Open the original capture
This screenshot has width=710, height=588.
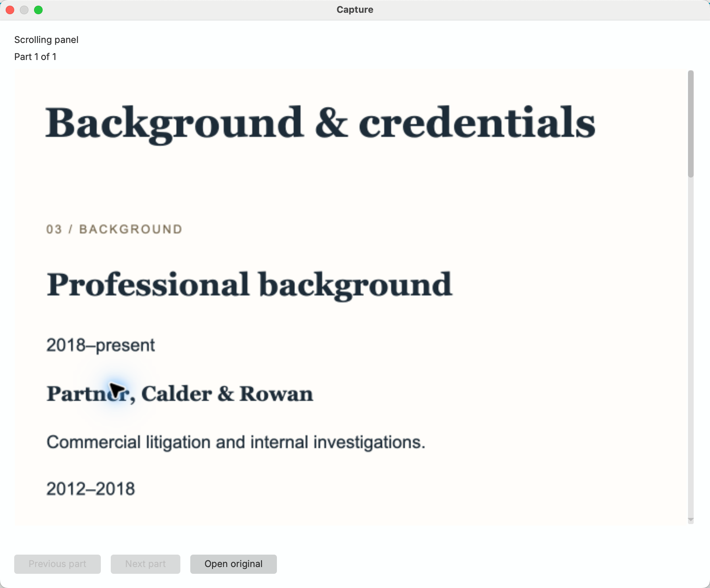tap(233, 564)
